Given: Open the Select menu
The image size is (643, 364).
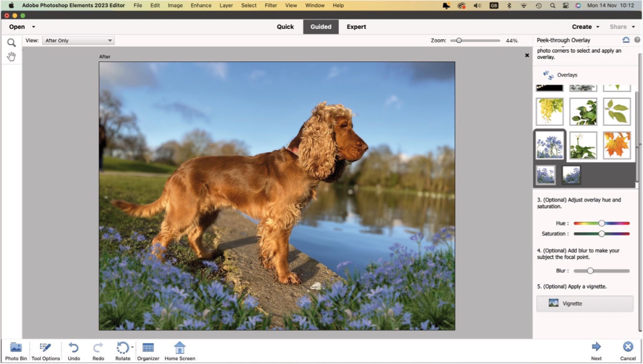Looking at the screenshot, I should tap(249, 5).
